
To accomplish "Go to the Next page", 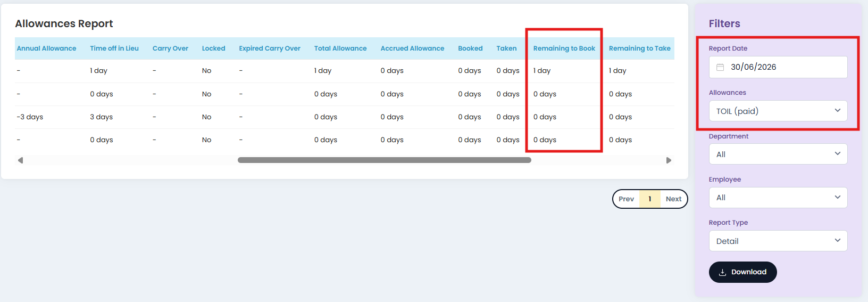I will click(673, 199).
